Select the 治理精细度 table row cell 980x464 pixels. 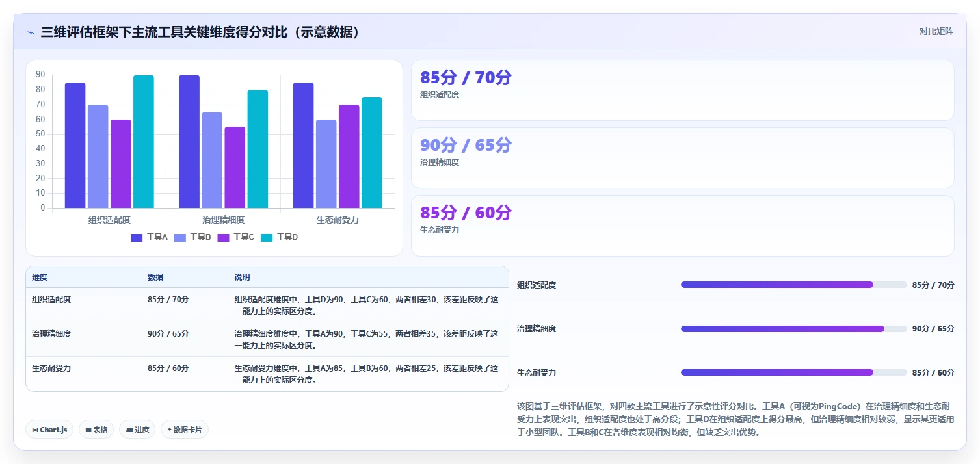(51, 334)
